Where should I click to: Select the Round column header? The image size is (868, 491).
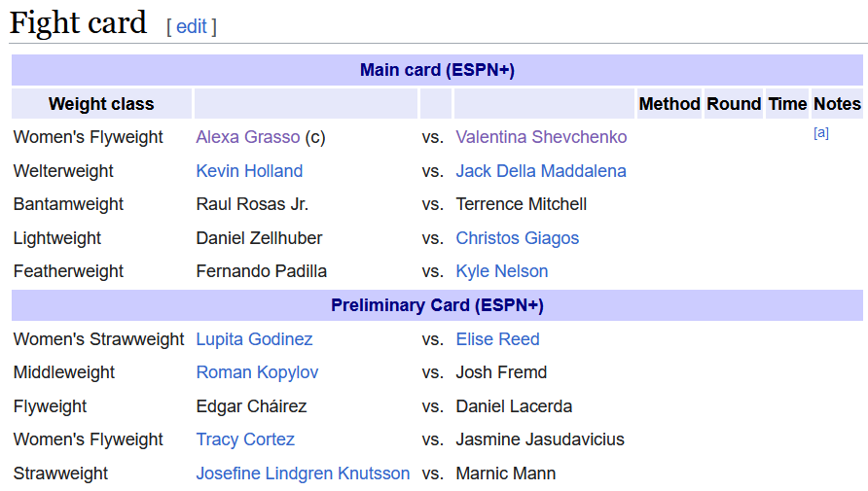(734, 104)
